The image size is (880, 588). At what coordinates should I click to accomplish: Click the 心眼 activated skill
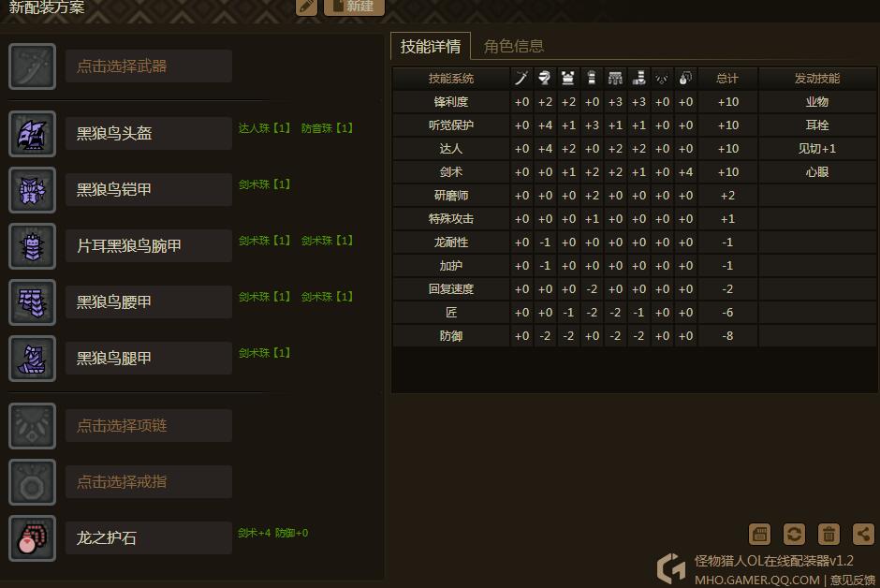point(817,171)
